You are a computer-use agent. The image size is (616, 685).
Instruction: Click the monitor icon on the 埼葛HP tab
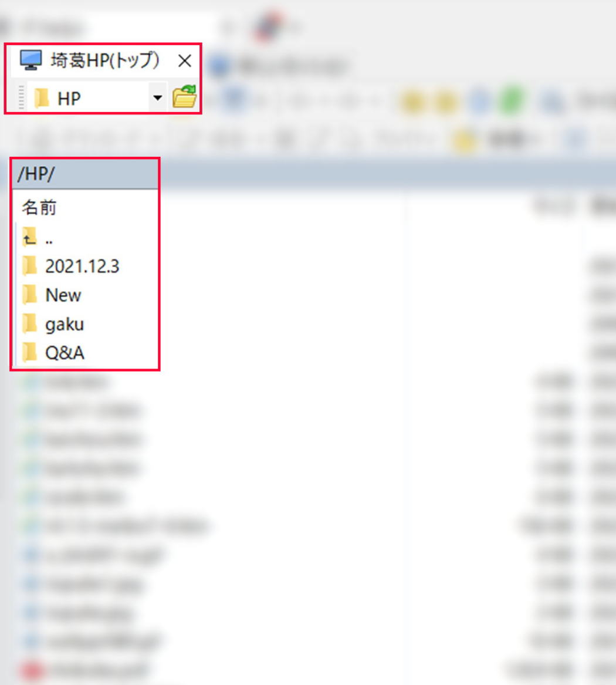click(31, 60)
